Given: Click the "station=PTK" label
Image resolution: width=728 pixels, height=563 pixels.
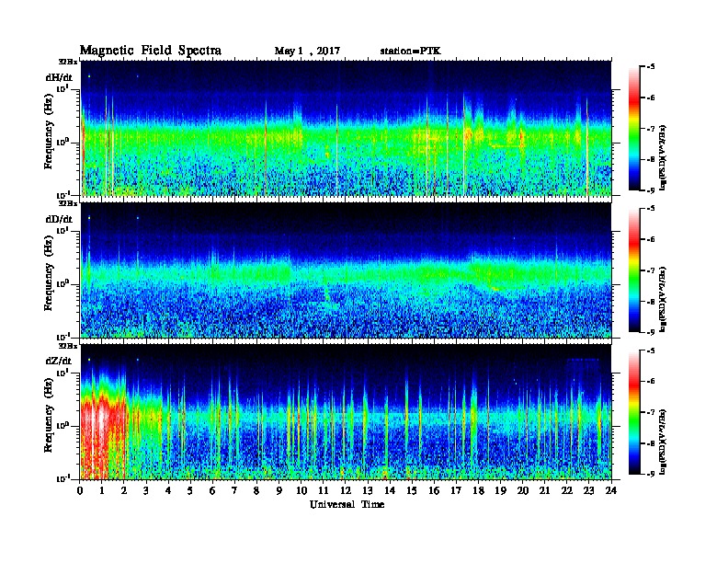Looking at the screenshot, I should tap(411, 52).
